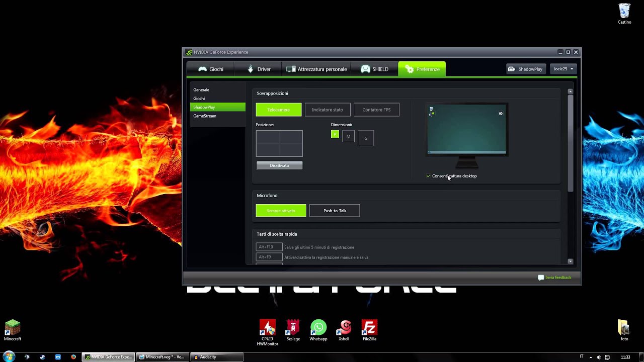Image resolution: width=644 pixels, height=362 pixels.
Task: Select large size G
Action: [x=366, y=138]
